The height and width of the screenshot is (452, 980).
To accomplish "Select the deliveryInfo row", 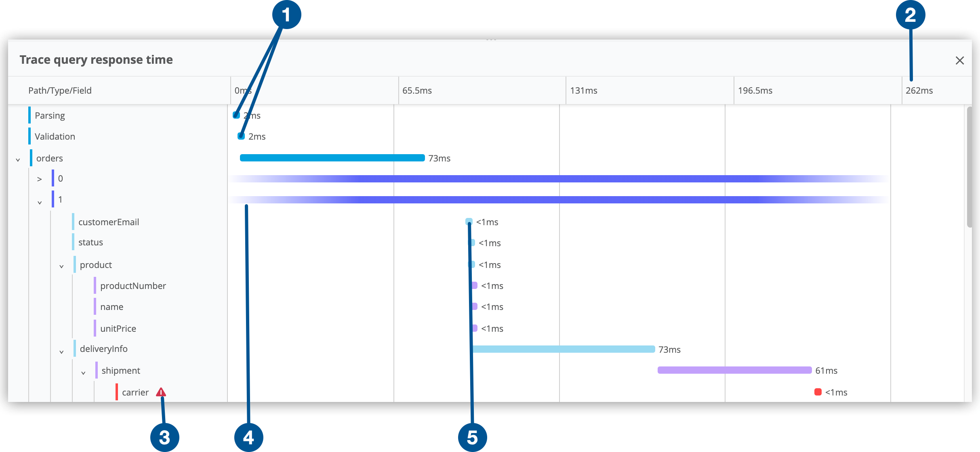I will pos(103,349).
